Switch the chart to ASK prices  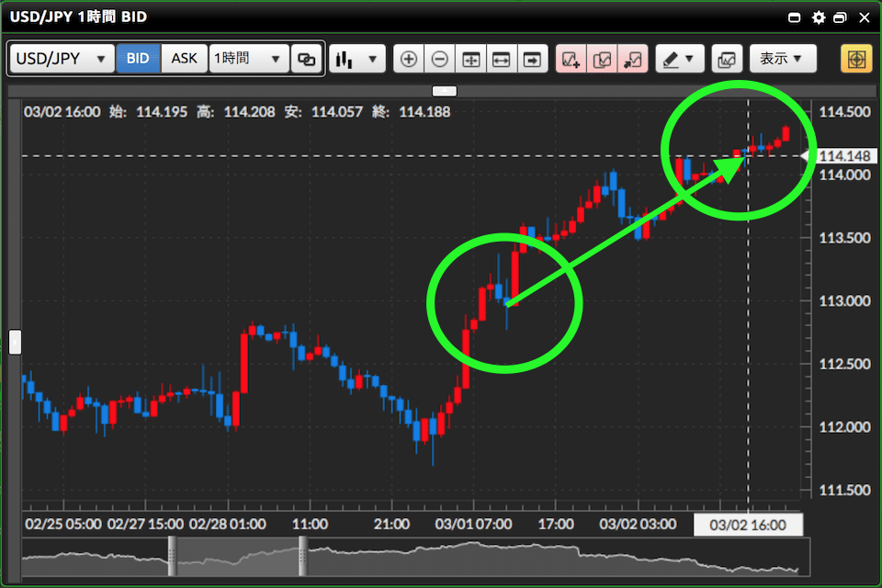tap(185, 59)
